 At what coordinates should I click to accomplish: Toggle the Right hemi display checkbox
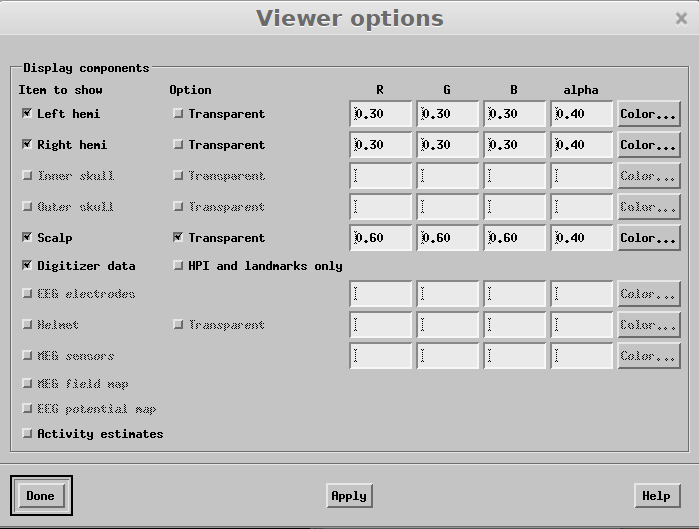27,145
